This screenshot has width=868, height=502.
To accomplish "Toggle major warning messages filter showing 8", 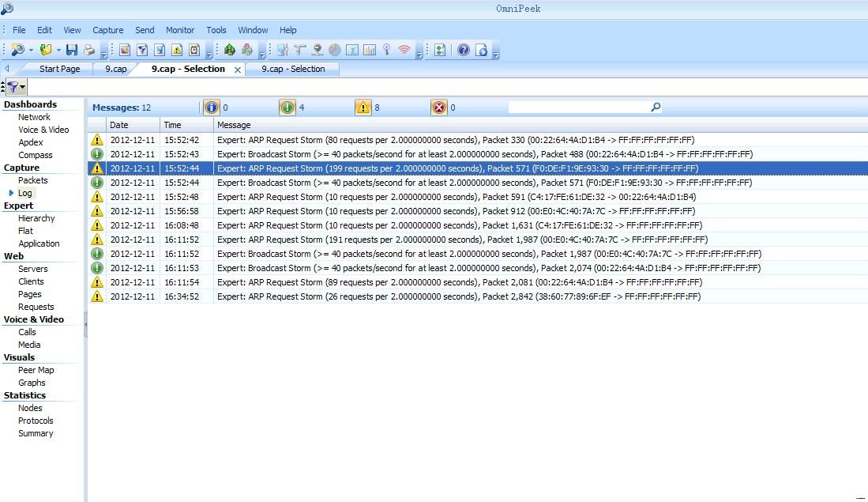I will (363, 108).
